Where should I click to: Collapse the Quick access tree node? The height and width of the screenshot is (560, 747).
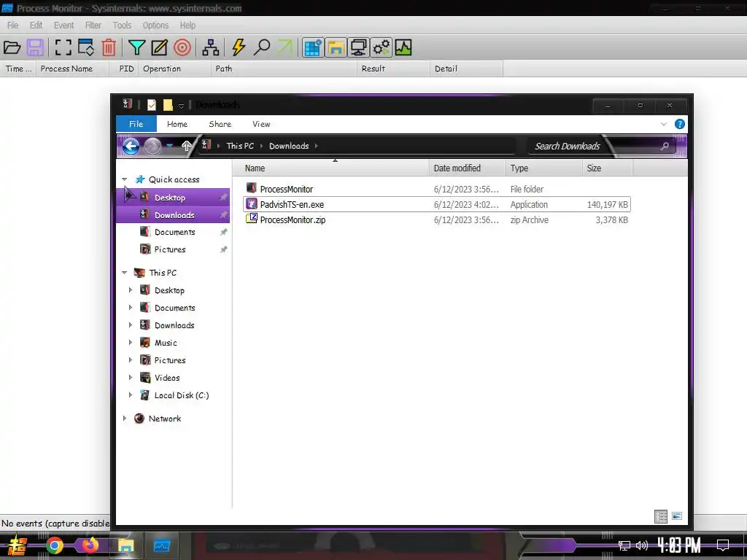124,179
